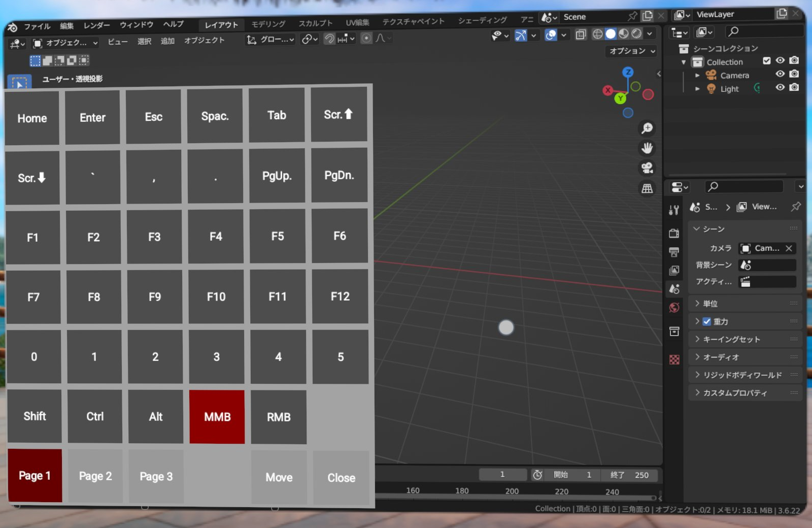Hide Collection in viewport via eye icon
This screenshot has width=812, height=528.
781,60
